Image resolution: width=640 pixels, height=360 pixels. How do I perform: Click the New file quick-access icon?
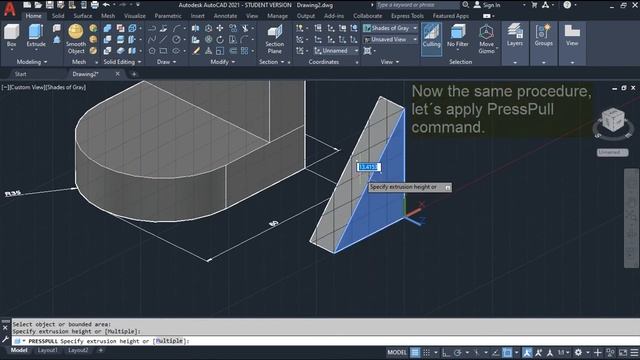(x=27, y=5)
